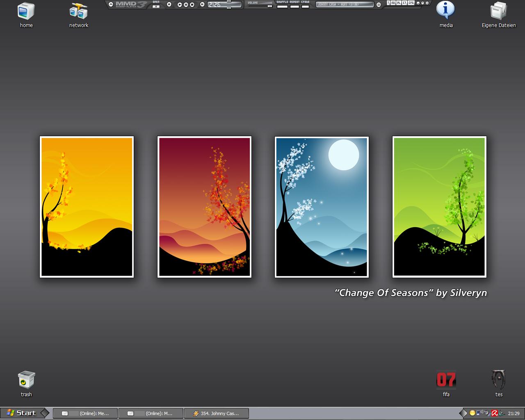
Task: Click the diamond expander next to Start
Action: tap(45, 413)
